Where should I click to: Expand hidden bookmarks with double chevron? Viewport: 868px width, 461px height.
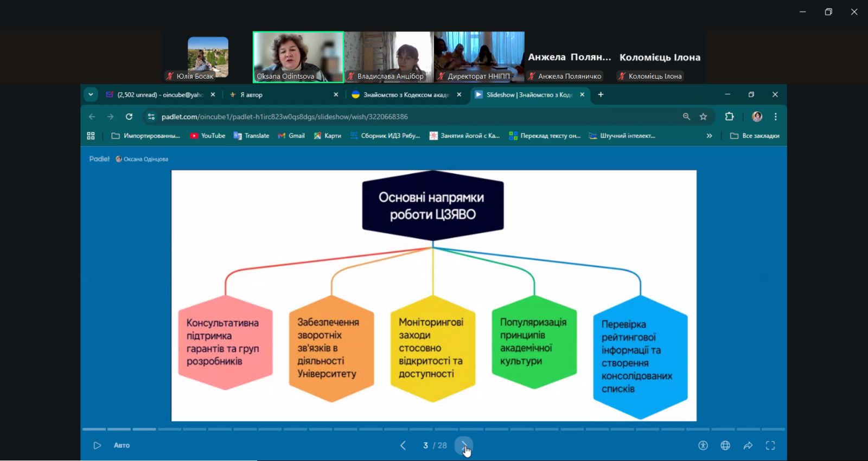[x=709, y=136]
